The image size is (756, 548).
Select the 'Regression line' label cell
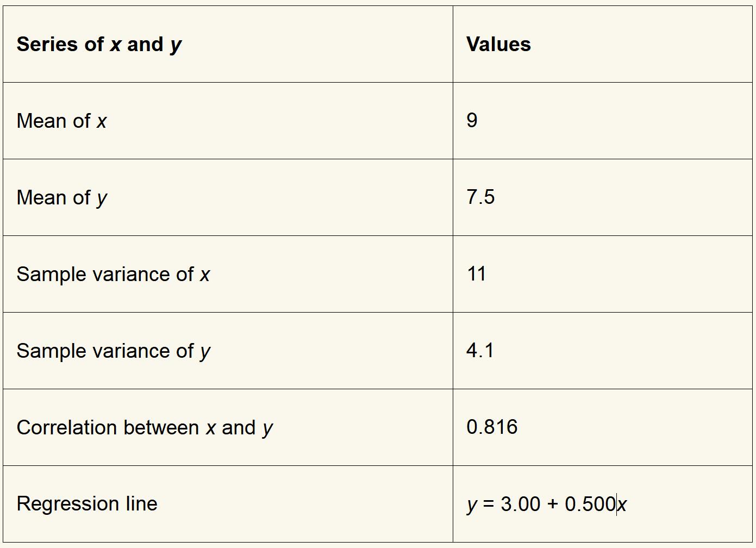click(x=87, y=504)
